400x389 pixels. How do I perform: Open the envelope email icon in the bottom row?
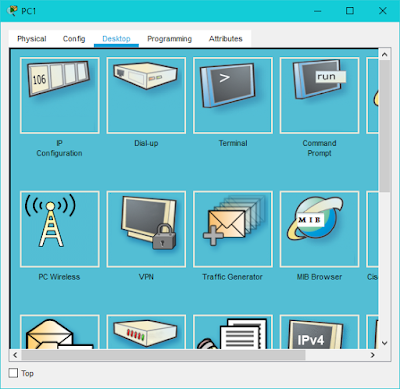click(60, 332)
